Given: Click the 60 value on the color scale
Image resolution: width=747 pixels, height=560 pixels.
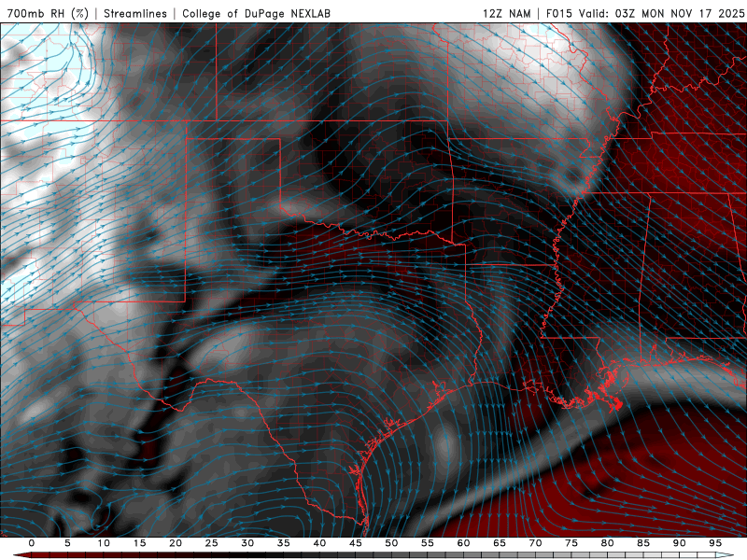Looking at the screenshot, I should 463,543.
